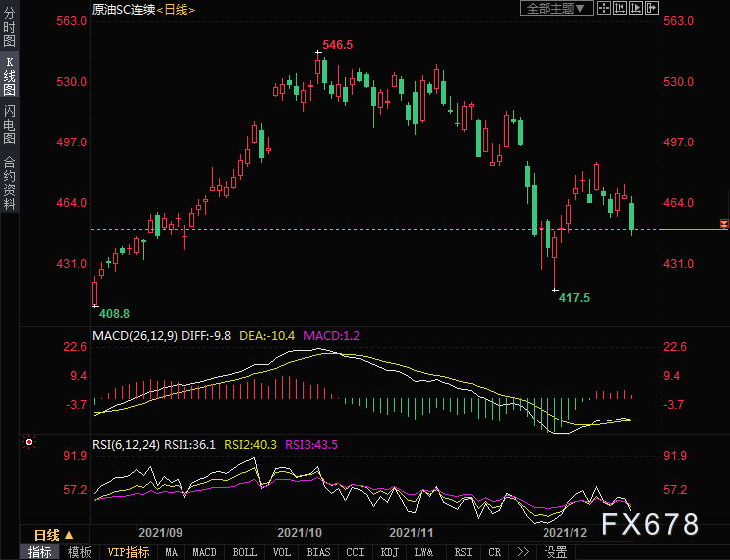The image size is (730, 560).
Task: Choose the RSI indicator in bottom bar
Action: [463, 552]
